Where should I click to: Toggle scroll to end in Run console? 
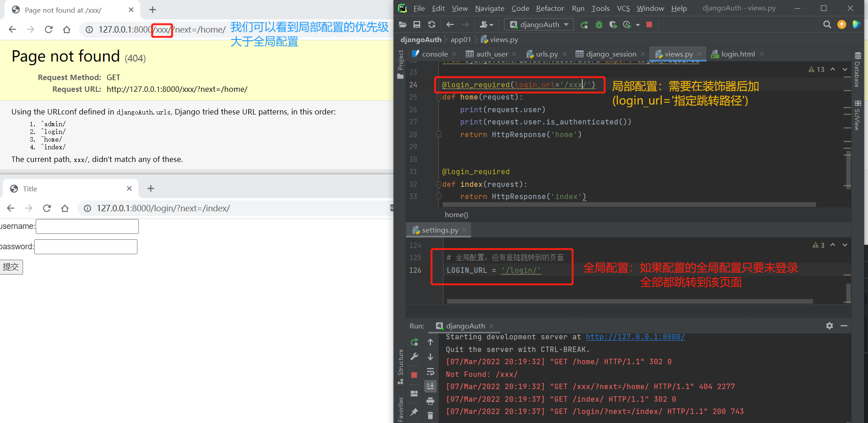point(430,386)
